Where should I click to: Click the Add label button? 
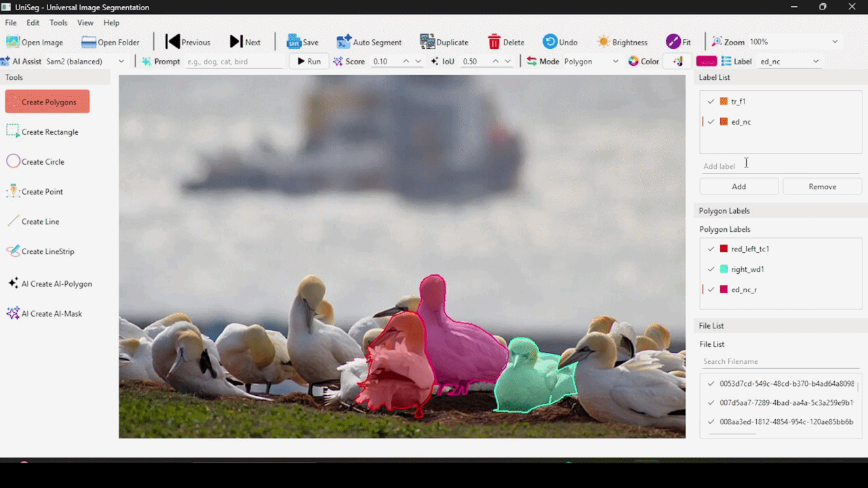tap(738, 186)
